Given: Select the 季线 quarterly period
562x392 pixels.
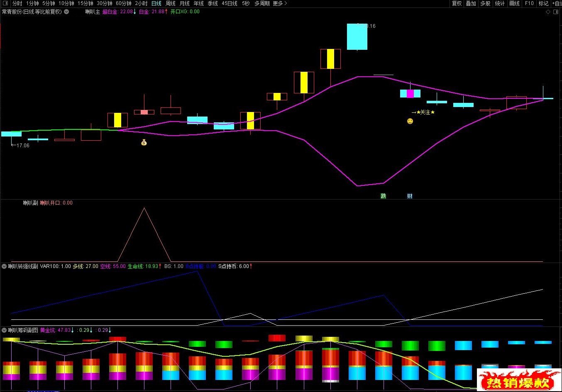Looking at the screenshot, I should coord(213,3).
